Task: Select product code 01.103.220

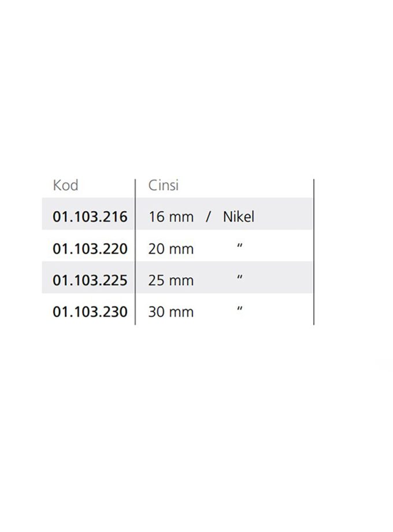Action: (x=90, y=249)
